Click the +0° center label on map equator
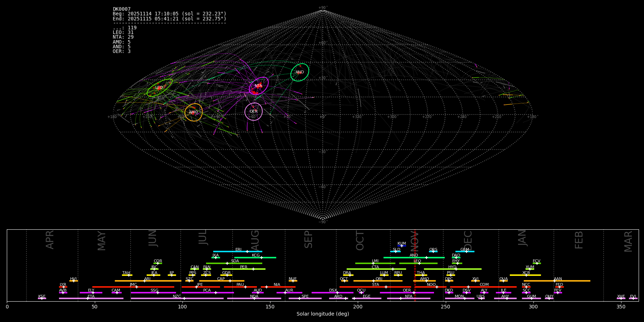The height and width of the screenshot is (322, 644). pyautogui.click(x=322, y=117)
